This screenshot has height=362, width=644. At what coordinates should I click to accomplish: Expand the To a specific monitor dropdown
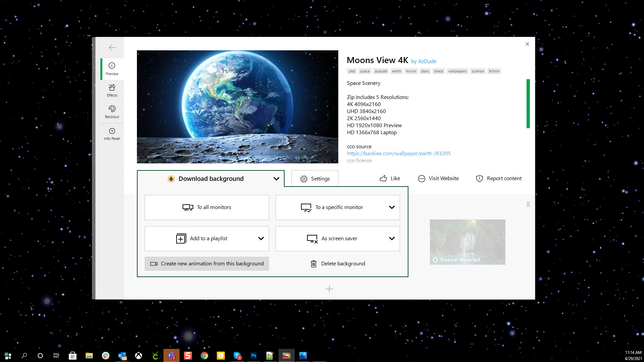pyautogui.click(x=391, y=207)
